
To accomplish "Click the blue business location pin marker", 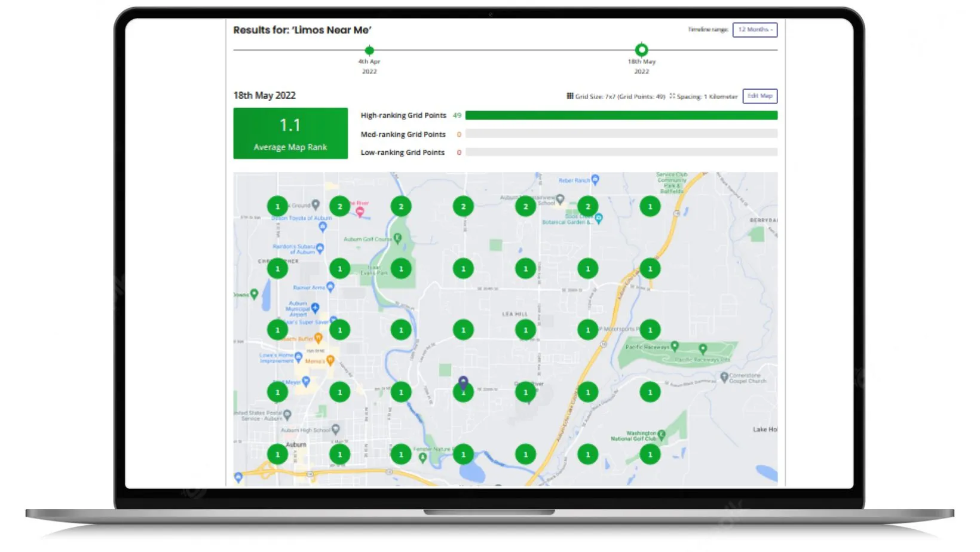I will pos(463,382).
